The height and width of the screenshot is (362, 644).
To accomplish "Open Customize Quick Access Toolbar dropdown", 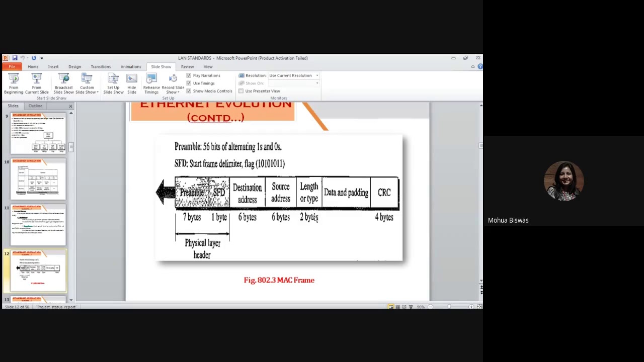I will pyautogui.click(x=41, y=58).
